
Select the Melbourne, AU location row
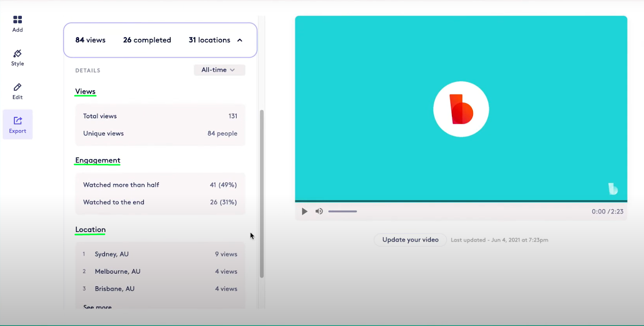(160, 271)
